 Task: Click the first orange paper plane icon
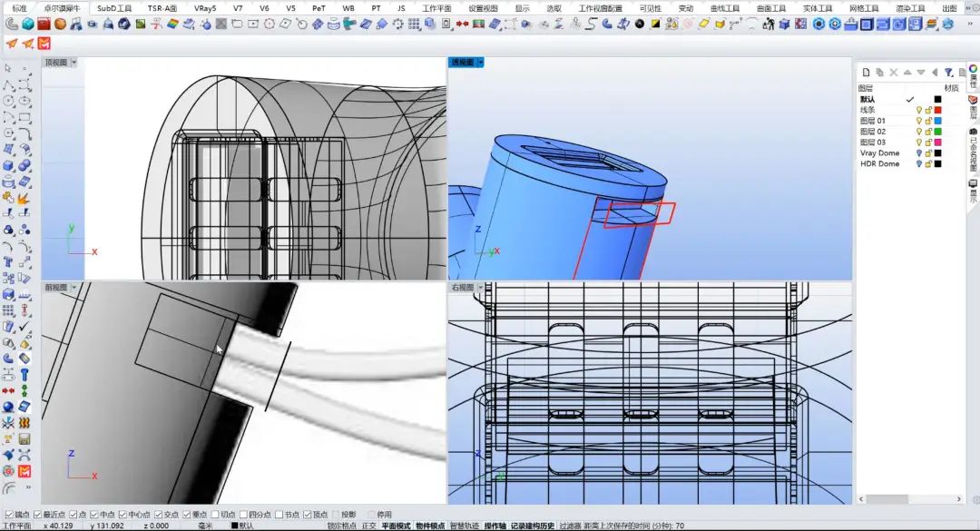[x=12, y=43]
